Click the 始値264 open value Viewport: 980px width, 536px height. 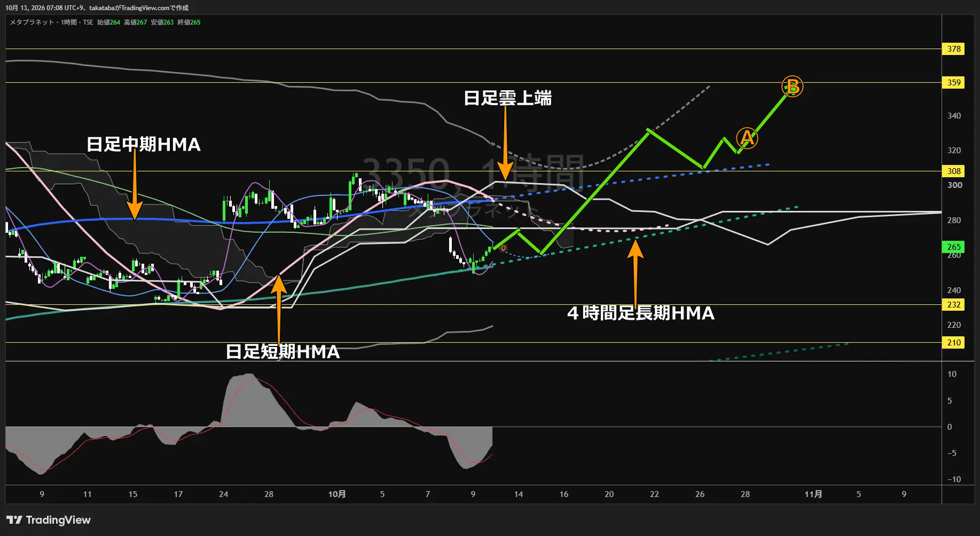(x=108, y=22)
